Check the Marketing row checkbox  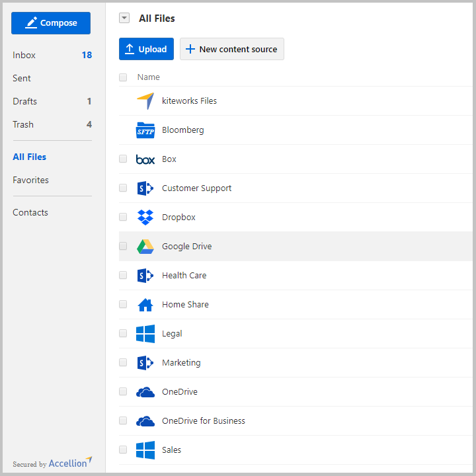tap(123, 362)
